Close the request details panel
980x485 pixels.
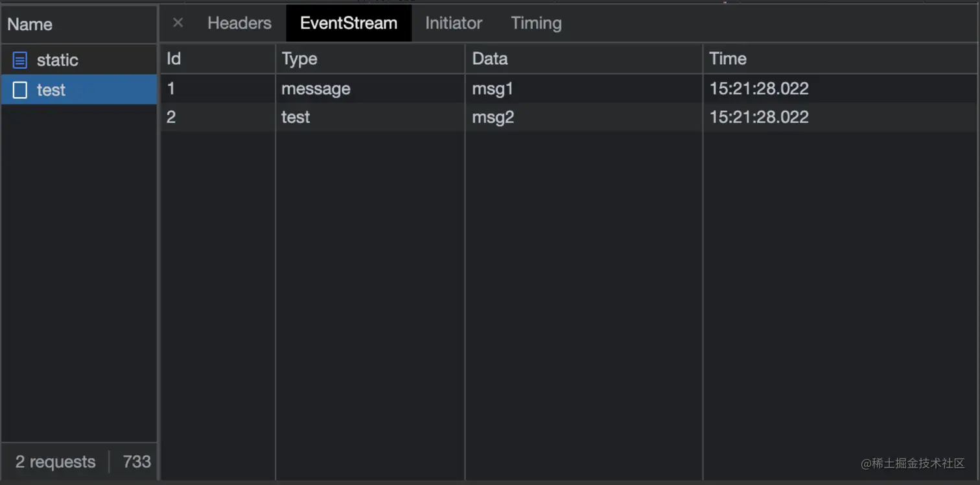178,23
